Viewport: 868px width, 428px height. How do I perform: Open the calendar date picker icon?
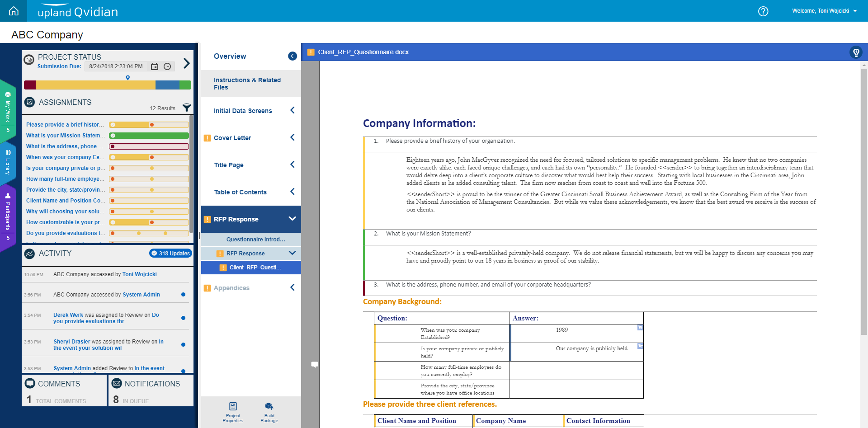tap(155, 66)
